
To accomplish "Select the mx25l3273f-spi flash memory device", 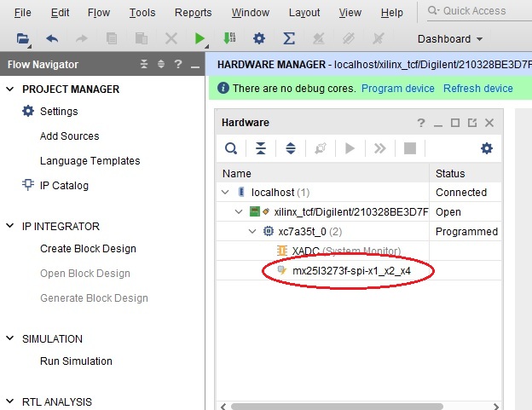I will [351, 271].
